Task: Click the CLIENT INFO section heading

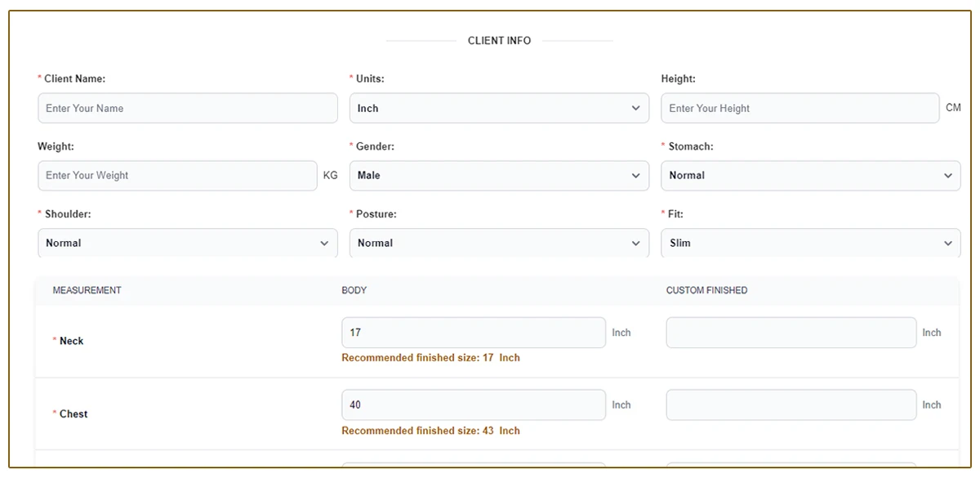Action: 499,41
